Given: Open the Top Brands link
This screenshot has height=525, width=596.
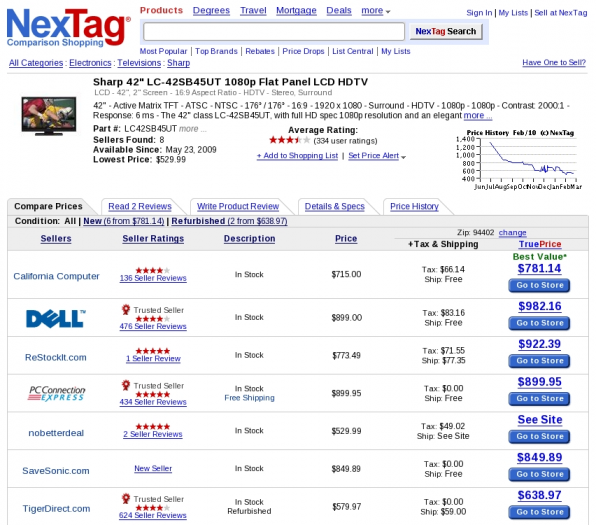Looking at the screenshot, I should (x=216, y=51).
